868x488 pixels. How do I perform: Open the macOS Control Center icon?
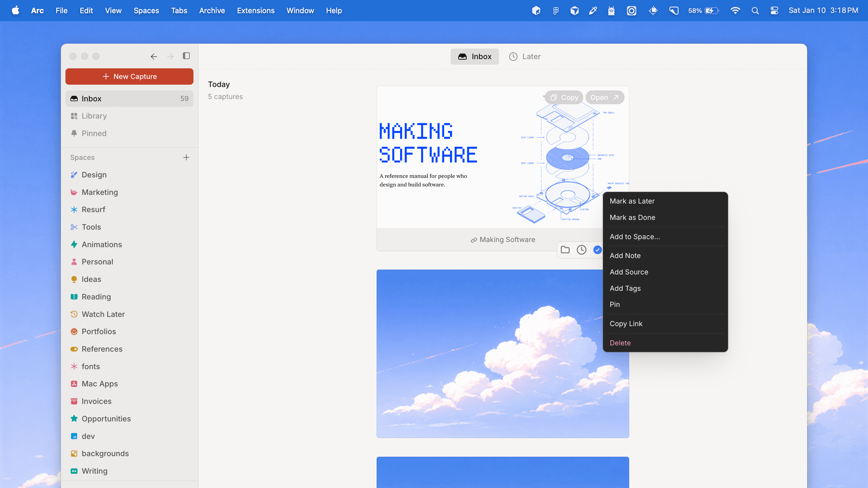(x=774, y=10)
